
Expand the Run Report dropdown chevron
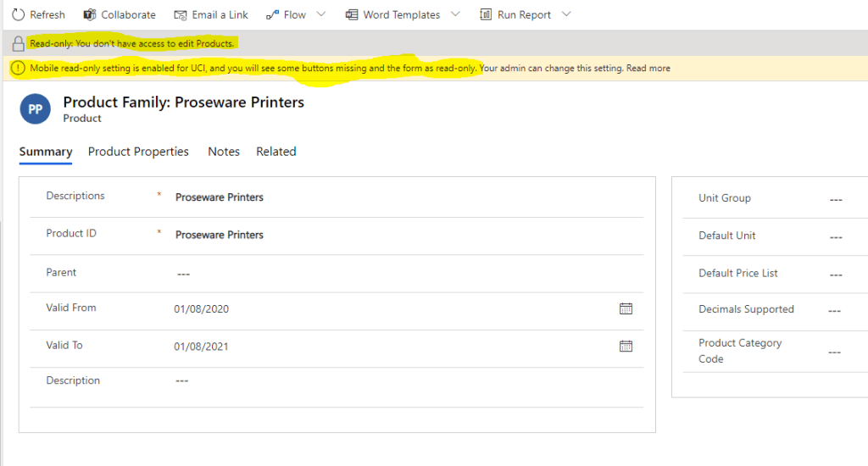[566, 14]
